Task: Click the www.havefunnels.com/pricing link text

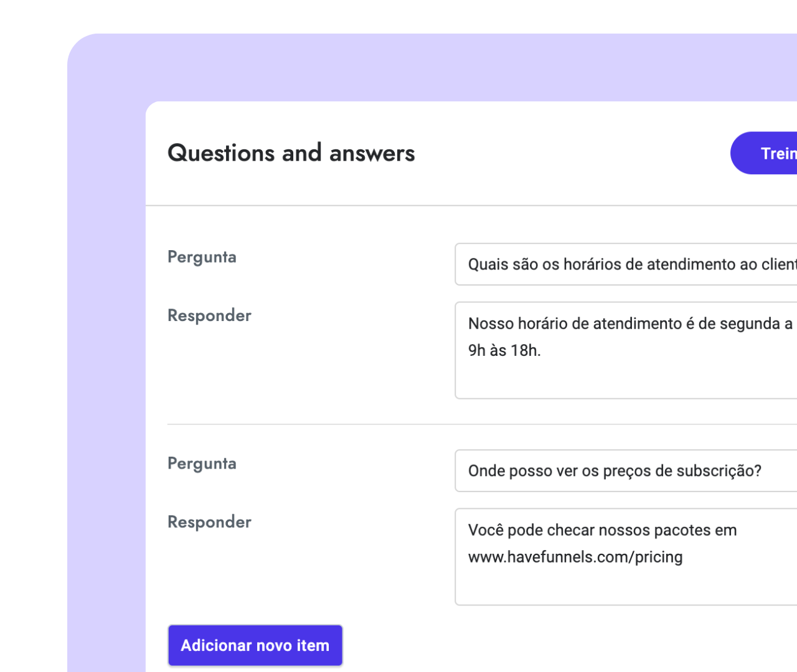Action: click(x=575, y=557)
